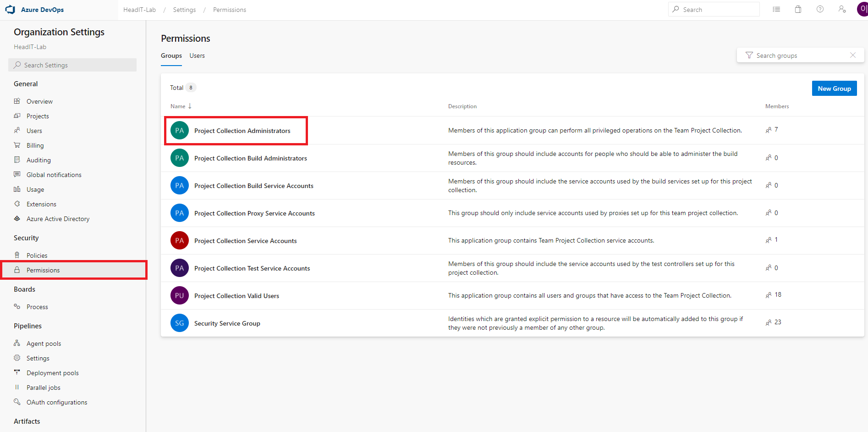Click the OAuth configurations key icon
The height and width of the screenshot is (432, 868).
(x=17, y=402)
